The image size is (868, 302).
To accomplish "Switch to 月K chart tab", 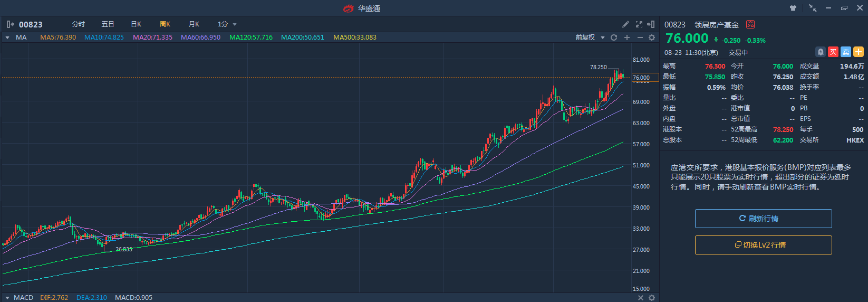I will click(194, 24).
